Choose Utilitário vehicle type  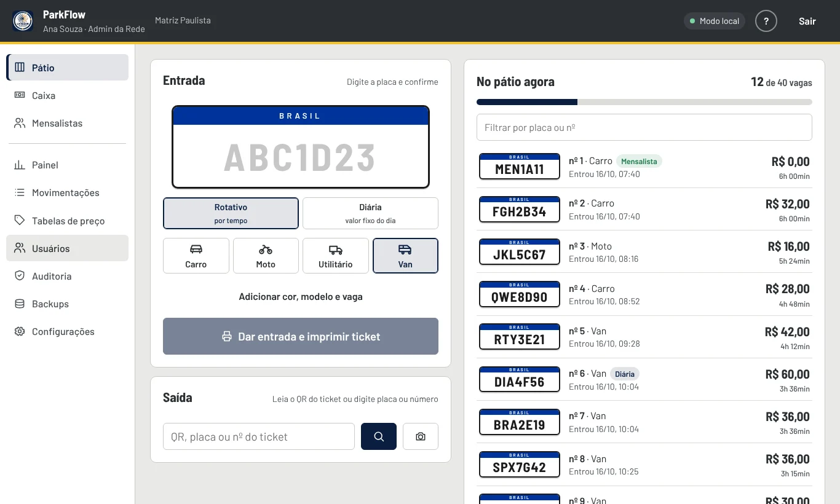(x=336, y=256)
